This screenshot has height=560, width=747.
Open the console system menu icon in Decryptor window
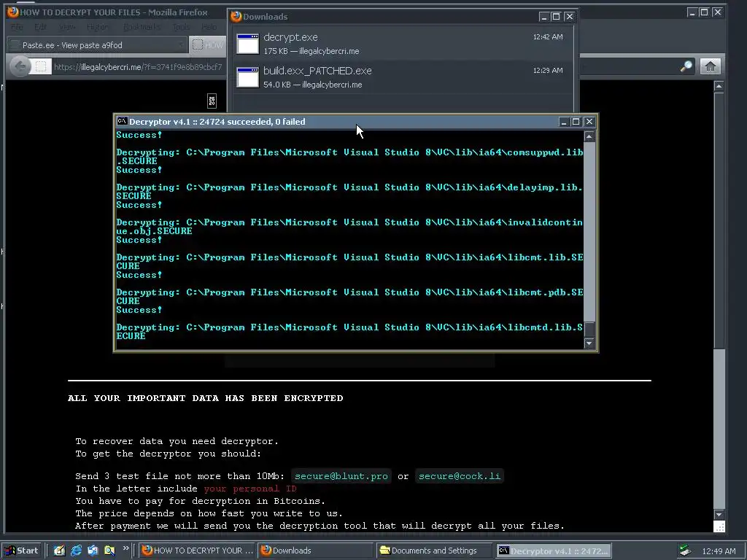[122, 122]
